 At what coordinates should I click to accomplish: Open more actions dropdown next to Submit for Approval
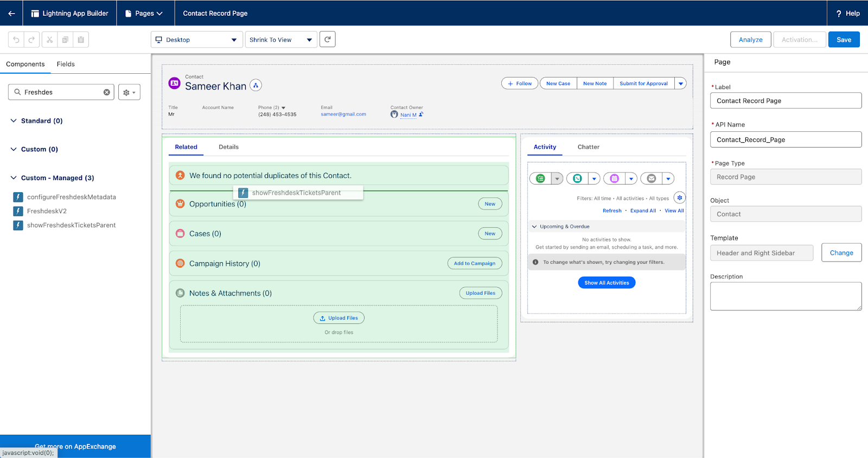click(x=681, y=84)
